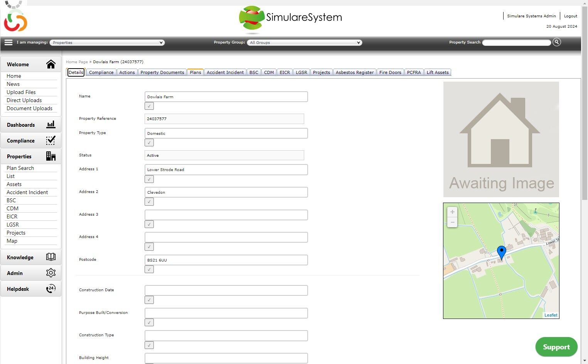The image size is (588, 364).
Task: Click the vertical page scrollbar
Action: [x=585, y=104]
